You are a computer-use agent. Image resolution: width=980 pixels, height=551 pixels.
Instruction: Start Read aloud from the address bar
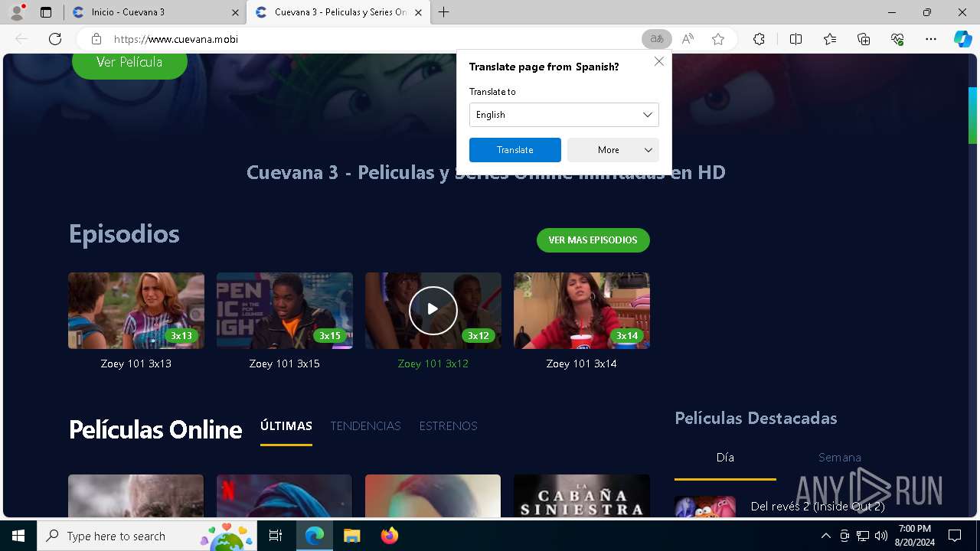click(688, 39)
